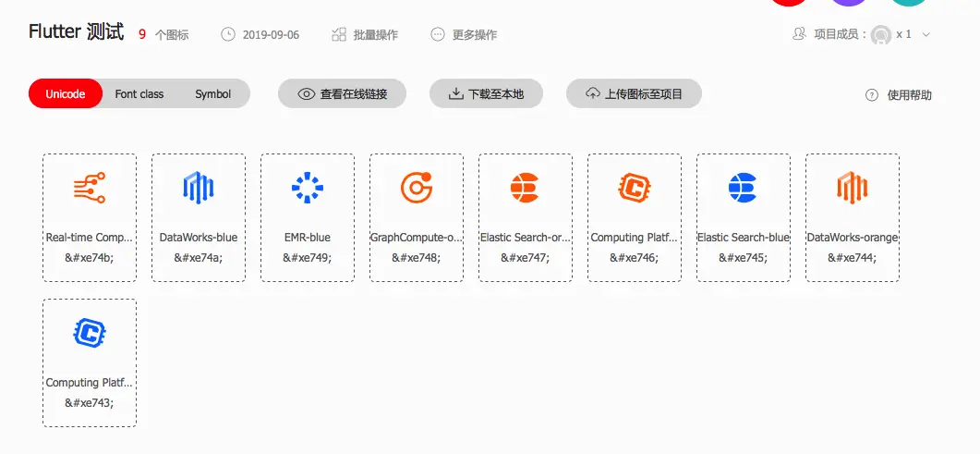
Task: Select the DataWorks-blue icon
Action: (199, 187)
